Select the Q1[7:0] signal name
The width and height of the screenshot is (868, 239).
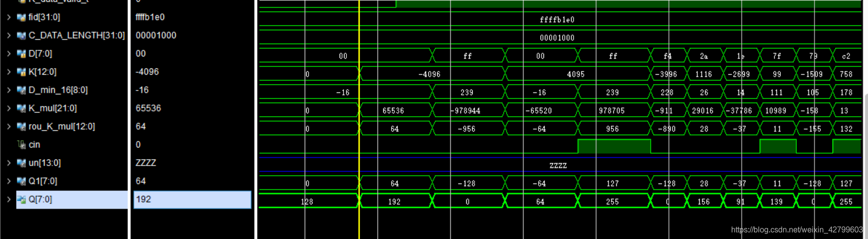[x=43, y=181]
